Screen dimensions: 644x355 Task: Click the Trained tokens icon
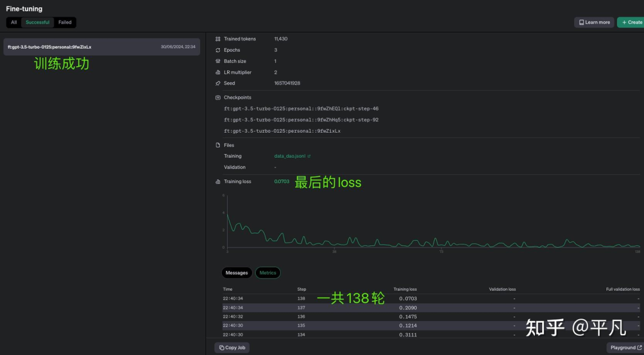point(218,39)
